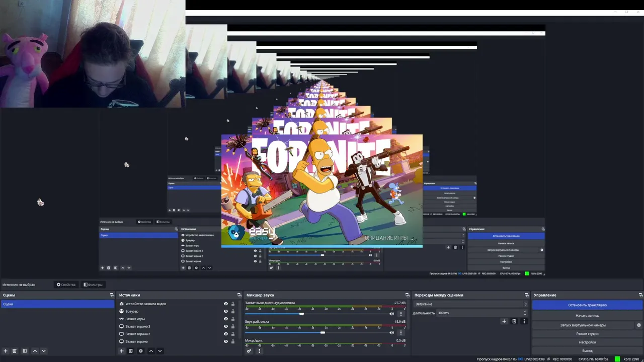The width and height of the screenshot is (644, 362).
Task: Open source Свойства button
Action: click(x=66, y=285)
